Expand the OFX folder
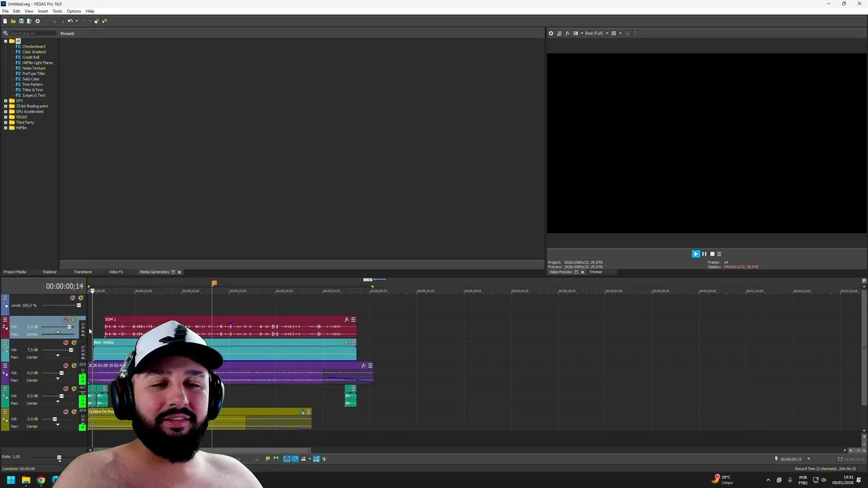Image resolution: width=868 pixels, height=488 pixels. 5,101
